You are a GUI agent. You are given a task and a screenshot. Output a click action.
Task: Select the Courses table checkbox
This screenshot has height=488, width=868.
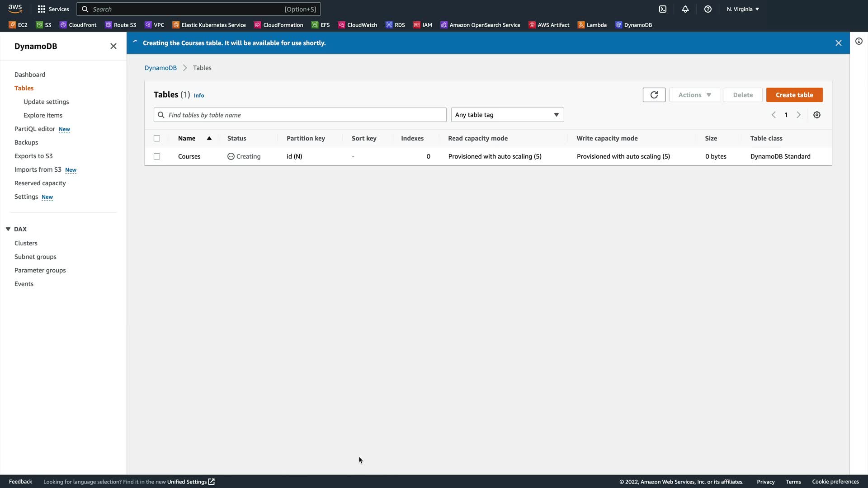(x=157, y=156)
